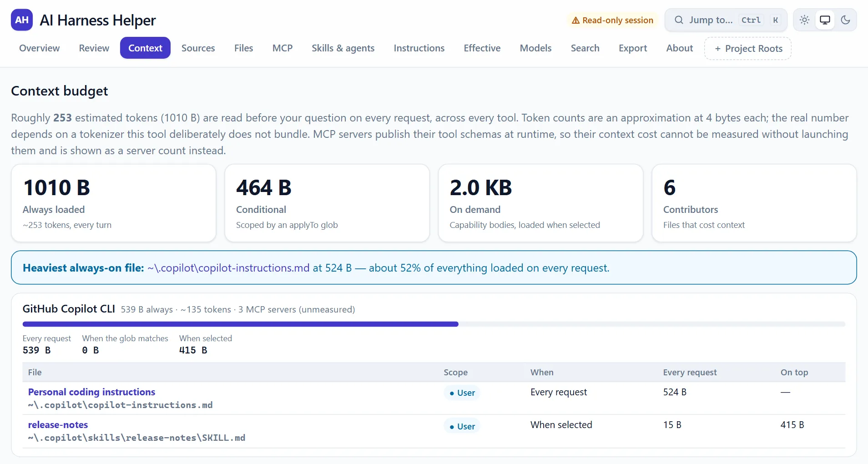Open the Overview tab

(40, 48)
